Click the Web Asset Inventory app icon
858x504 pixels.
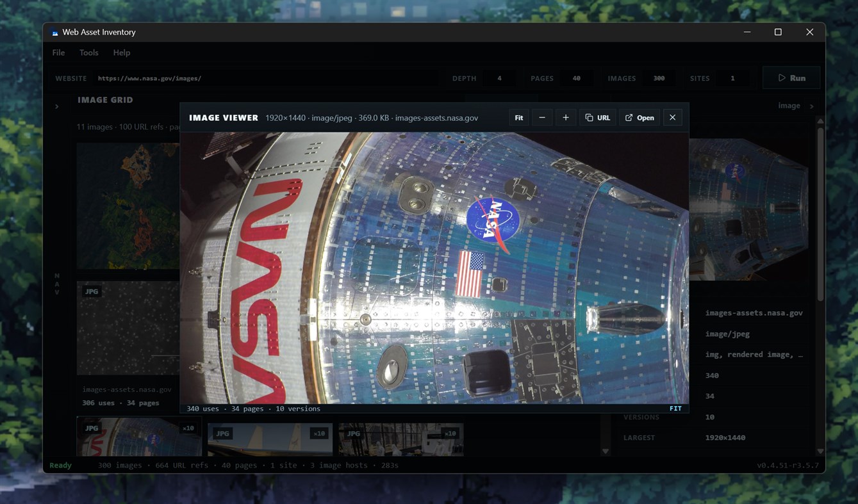click(x=55, y=33)
